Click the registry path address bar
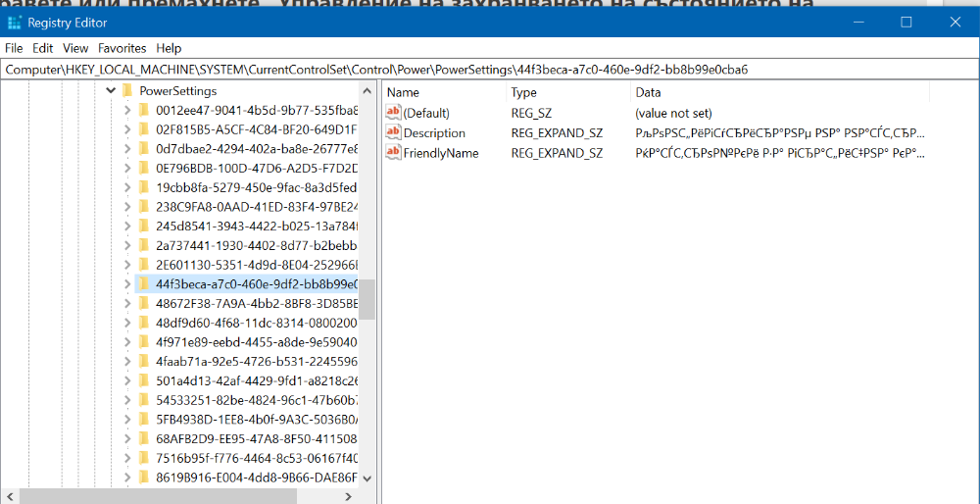980x504 pixels. (x=490, y=70)
